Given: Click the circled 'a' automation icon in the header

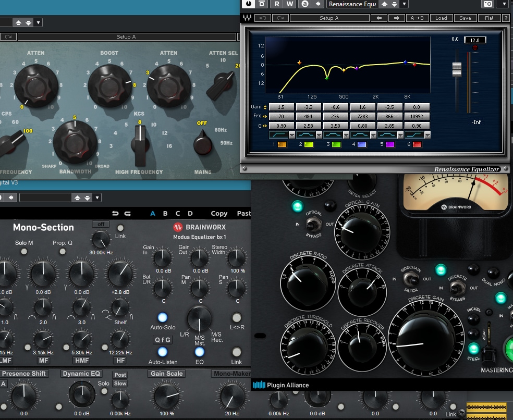Looking at the screenshot, I should pyautogui.click(x=304, y=4).
